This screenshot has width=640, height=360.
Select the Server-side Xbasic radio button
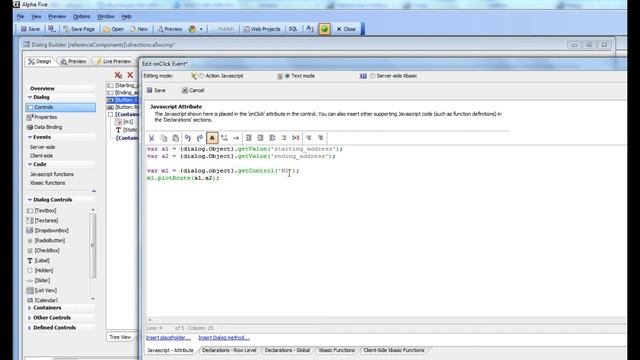coord(372,76)
